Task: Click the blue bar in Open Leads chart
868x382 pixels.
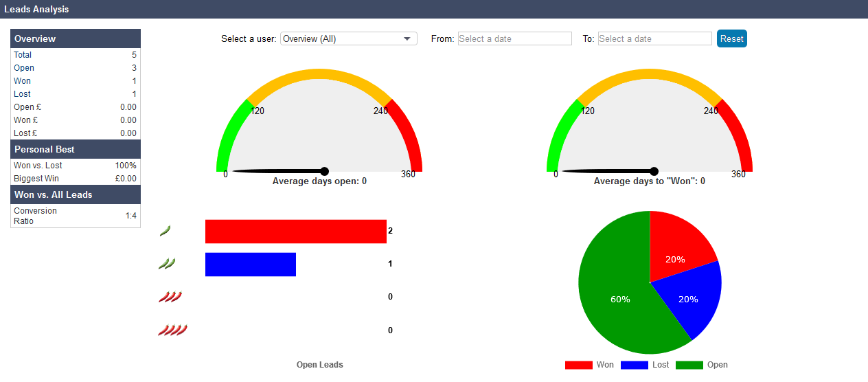Action: pos(250,265)
